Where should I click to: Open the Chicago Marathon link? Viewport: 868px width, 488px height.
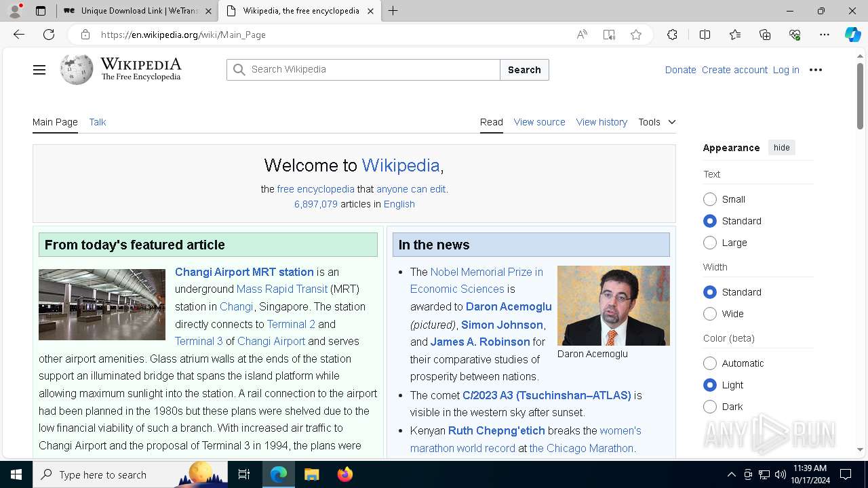(581, 448)
